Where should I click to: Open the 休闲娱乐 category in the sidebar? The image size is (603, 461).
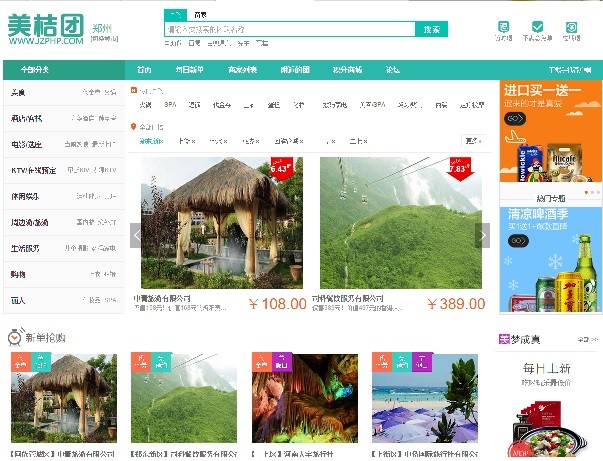click(x=25, y=196)
